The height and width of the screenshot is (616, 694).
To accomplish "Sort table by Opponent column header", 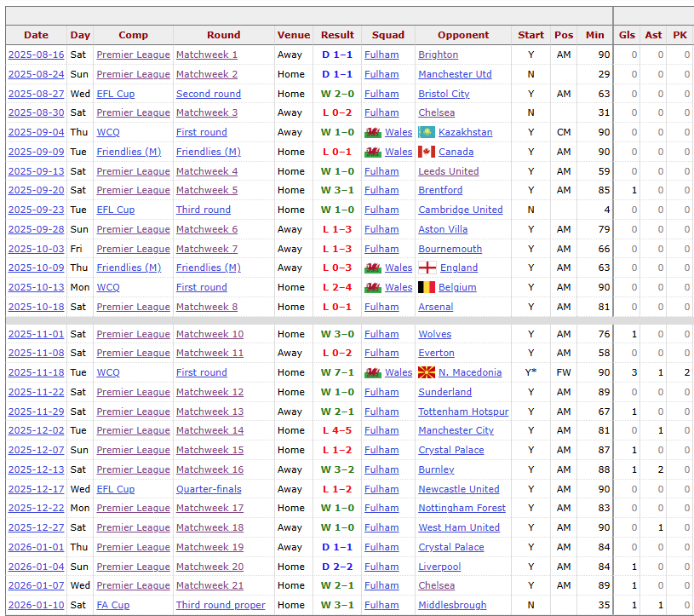I will [x=463, y=35].
